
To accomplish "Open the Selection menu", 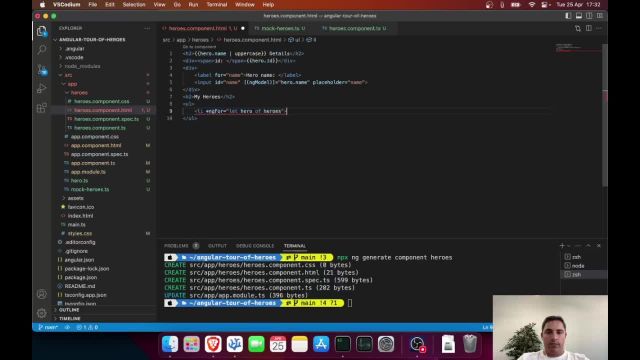I will [x=134, y=5].
